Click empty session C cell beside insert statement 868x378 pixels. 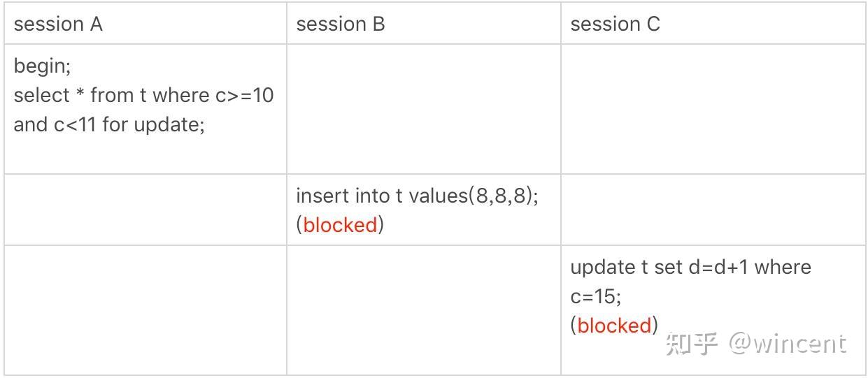(713, 210)
